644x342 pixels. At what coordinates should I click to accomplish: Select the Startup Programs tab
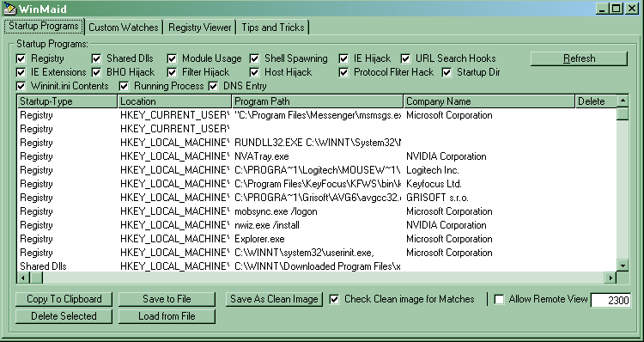pos(44,26)
